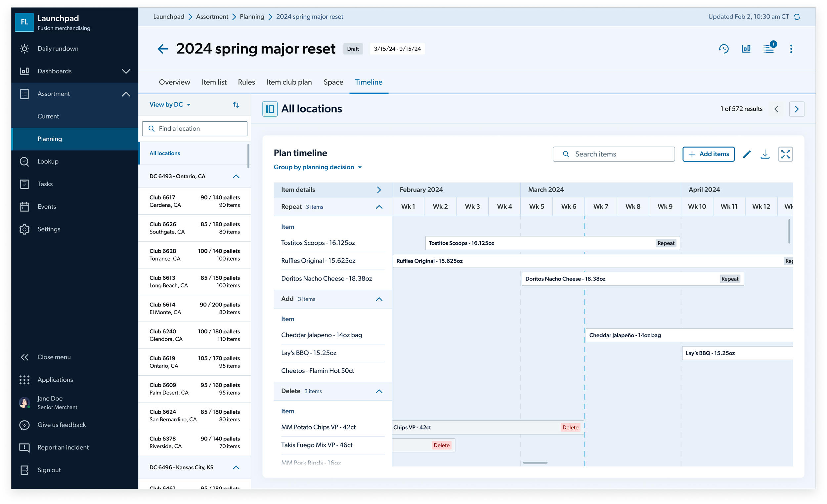827x504 pixels.
Task: Collapse DC 6493 - Ontario, CA section
Action: [x=236, y=176]
